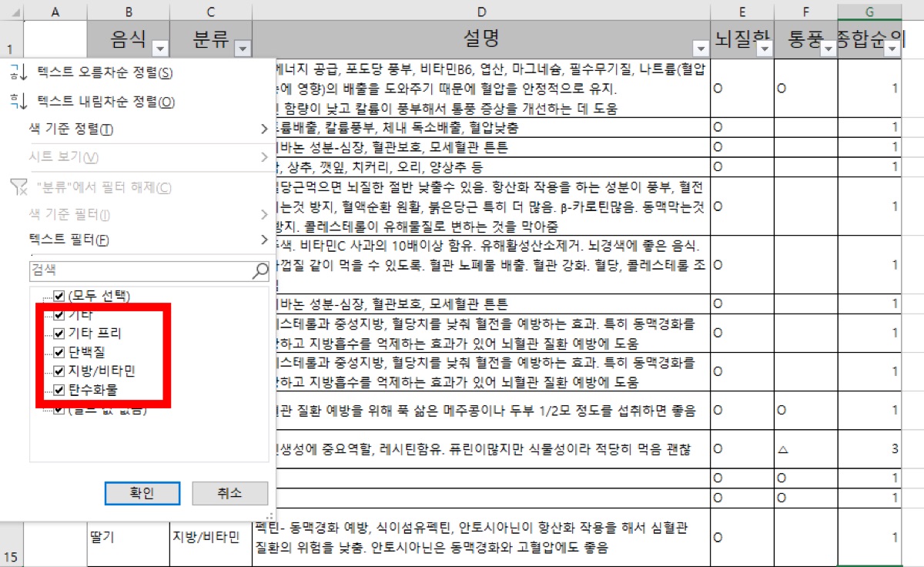Click description cell starting with 펙틴- 동맥경화
The height and width of the screenshot is (567, 924).
(x=481, y=537)
